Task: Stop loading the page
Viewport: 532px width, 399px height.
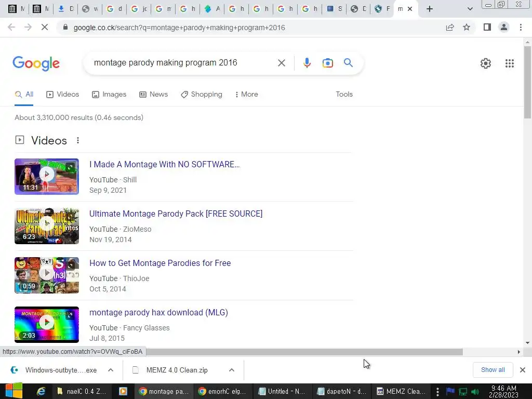Action: [45, 28]
